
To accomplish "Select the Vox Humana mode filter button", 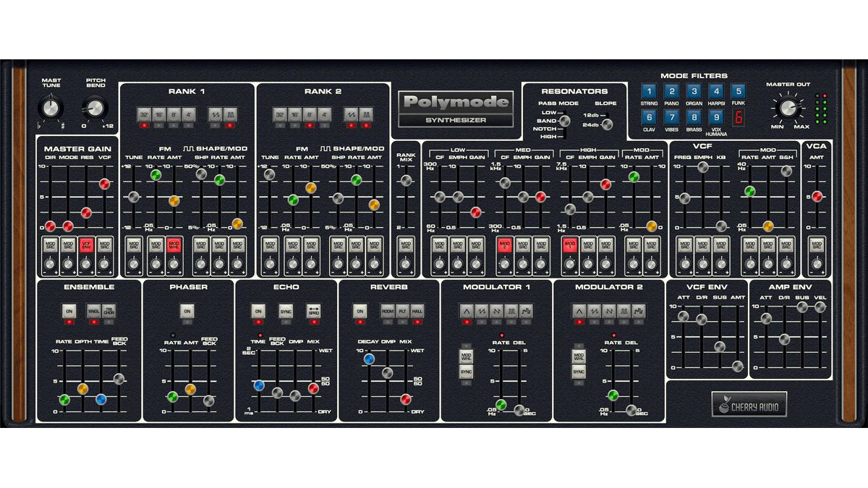I will click(x=715, y=116).
